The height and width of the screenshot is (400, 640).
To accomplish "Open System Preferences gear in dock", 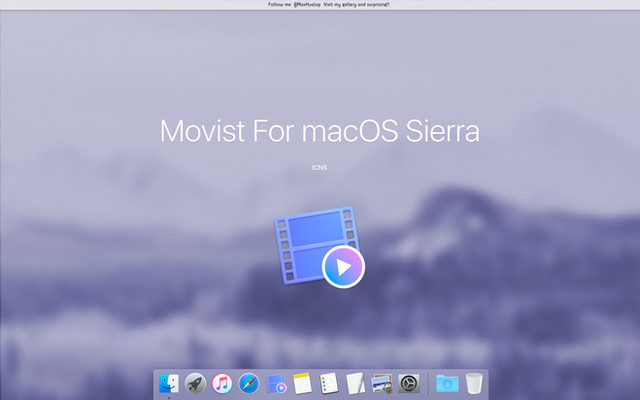I will 409,384.
